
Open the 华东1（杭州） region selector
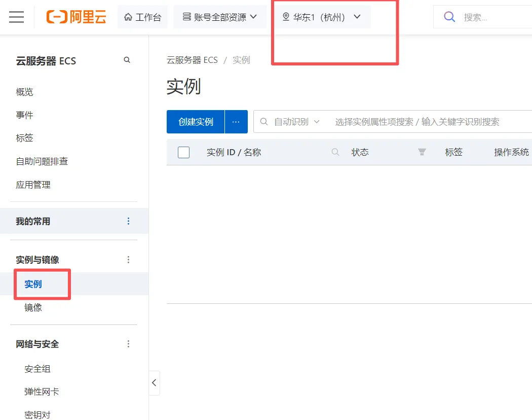tap(322, 17)
